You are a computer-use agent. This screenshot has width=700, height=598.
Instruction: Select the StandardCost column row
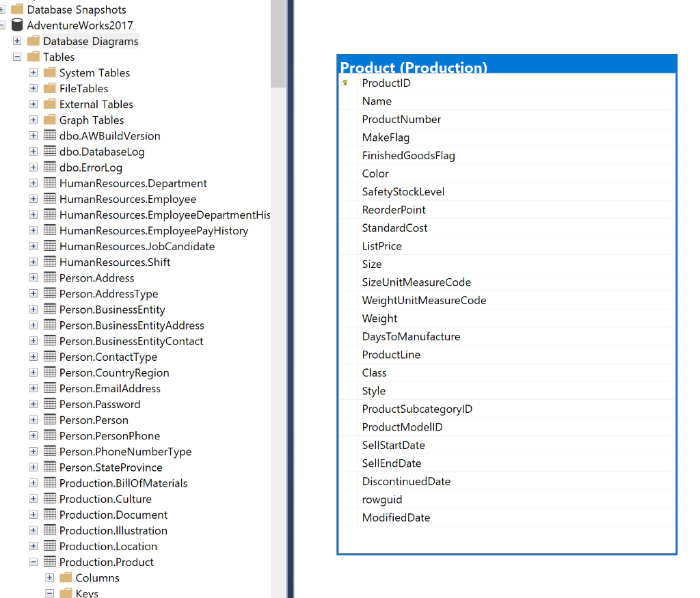pyautogui.click(x=507, y=228)
